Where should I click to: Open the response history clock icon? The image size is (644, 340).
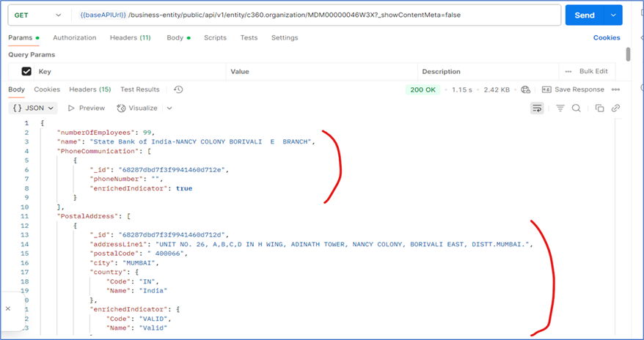pos(178,89)
